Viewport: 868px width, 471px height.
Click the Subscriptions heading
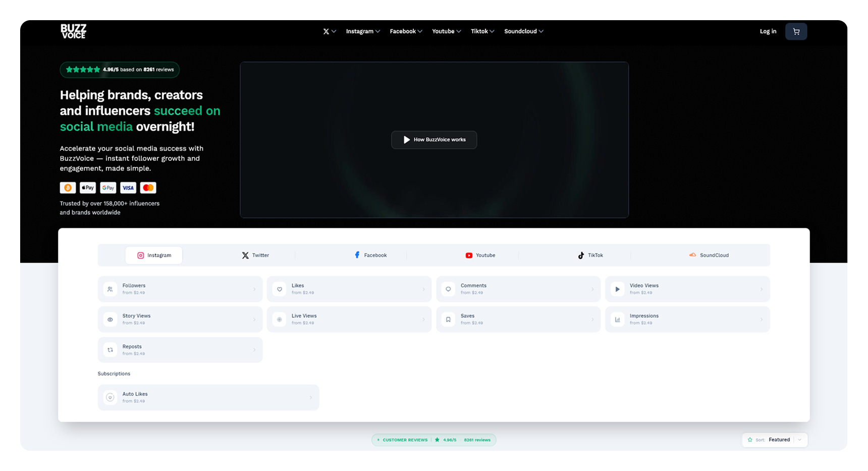(114, 374)
